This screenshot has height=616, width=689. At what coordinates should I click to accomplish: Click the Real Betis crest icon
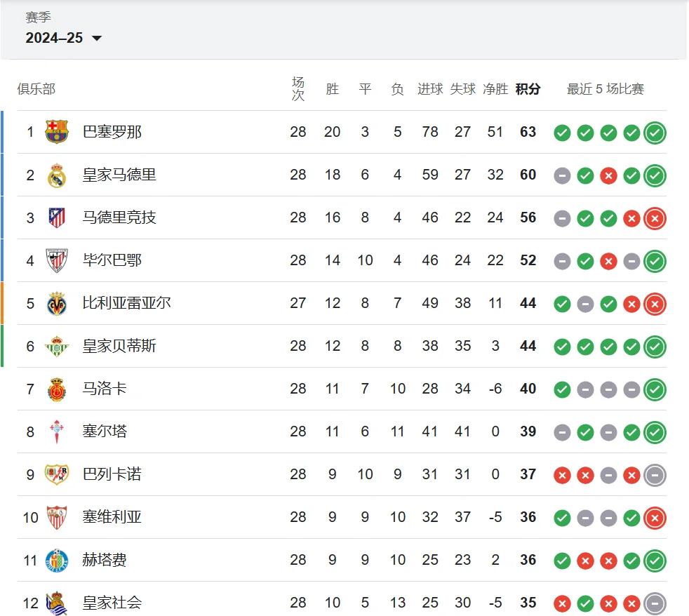[57, 346]
